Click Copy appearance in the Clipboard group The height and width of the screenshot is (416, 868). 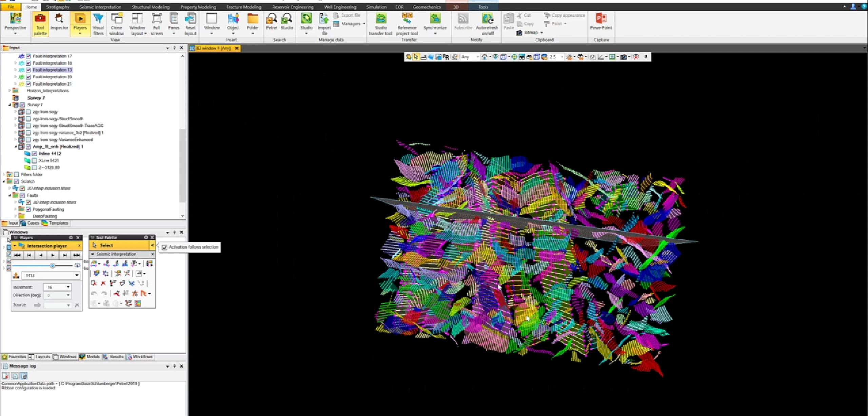point(565,15)
